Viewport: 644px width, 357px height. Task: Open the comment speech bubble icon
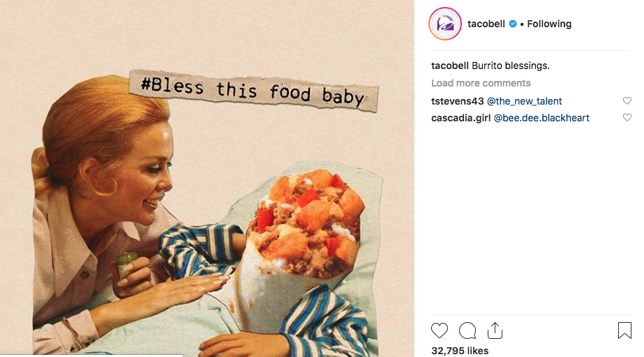pos(467,331)
